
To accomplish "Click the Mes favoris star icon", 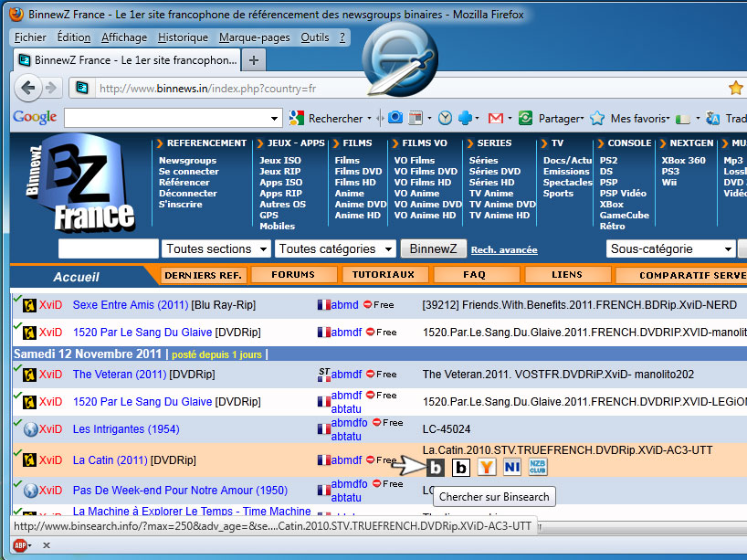I will (x=597, y=118).
